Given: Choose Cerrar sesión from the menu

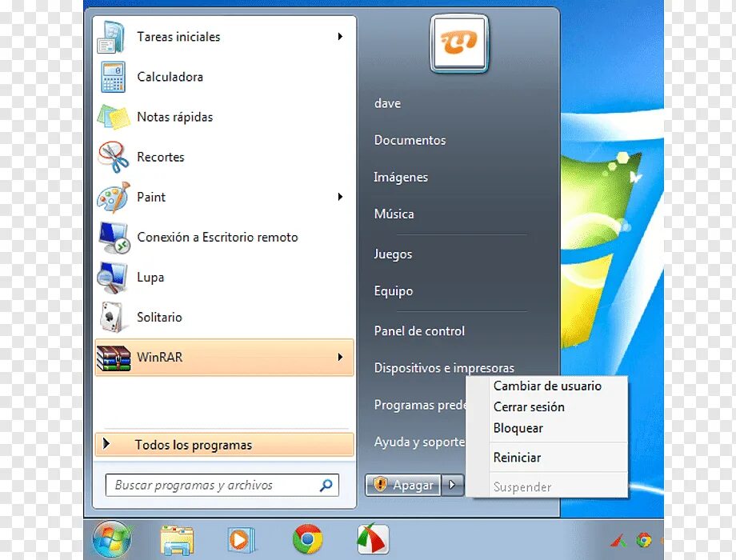Looking at the screenshot, I should click(x=529, y=407).
